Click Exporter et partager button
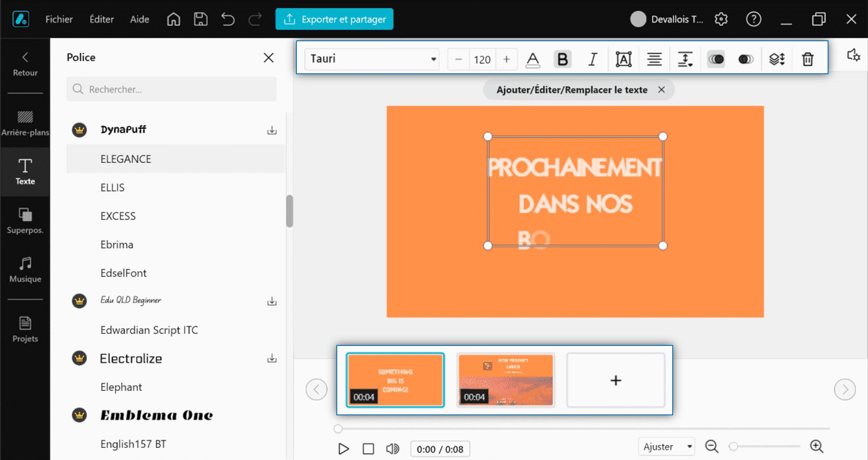868x460 pixels. [x=334, y=19]
